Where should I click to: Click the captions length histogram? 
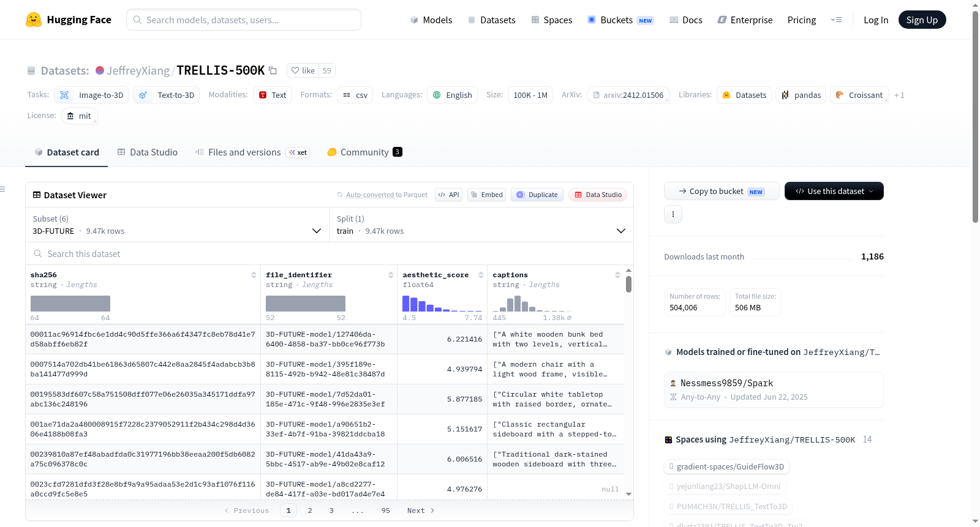coord(532,304)
